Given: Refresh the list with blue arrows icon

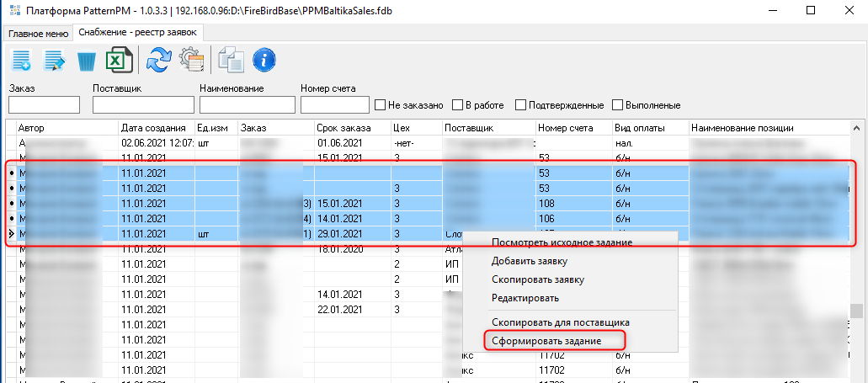Looking at the screenshot, I should coord(158,61).
